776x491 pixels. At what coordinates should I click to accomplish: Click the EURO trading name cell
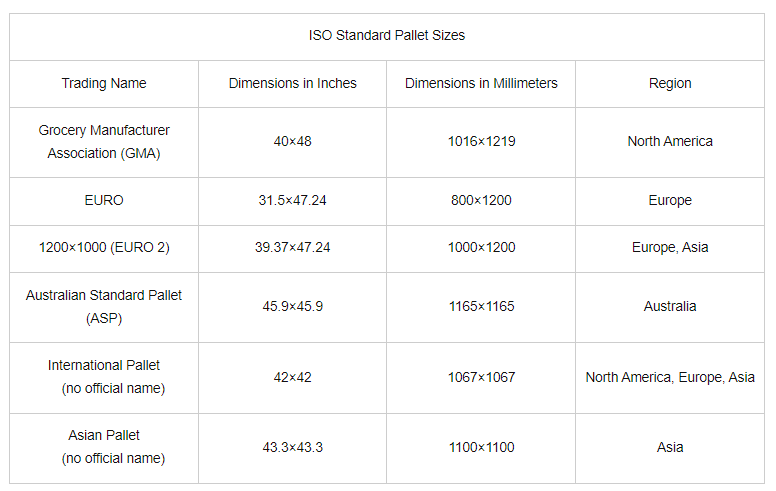click(104, 200)
